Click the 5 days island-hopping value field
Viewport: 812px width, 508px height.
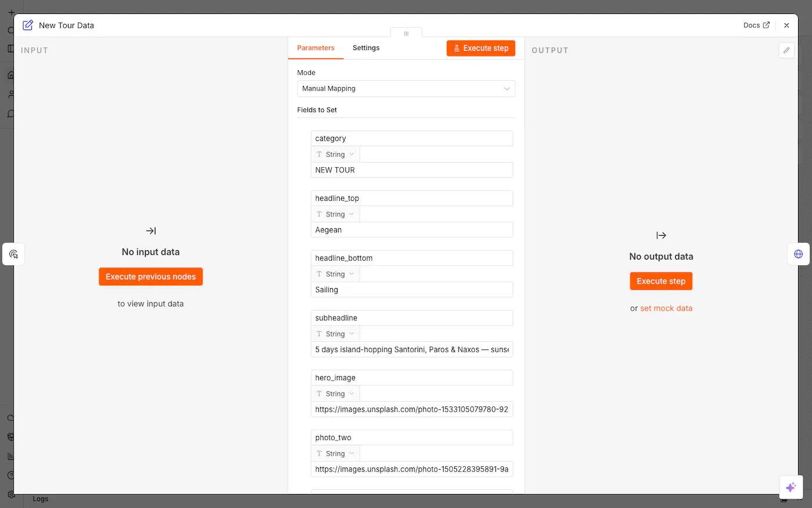[412, 350]
